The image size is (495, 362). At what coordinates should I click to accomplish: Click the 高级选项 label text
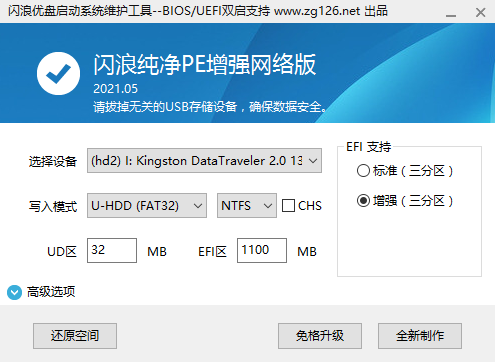(51, 292)
